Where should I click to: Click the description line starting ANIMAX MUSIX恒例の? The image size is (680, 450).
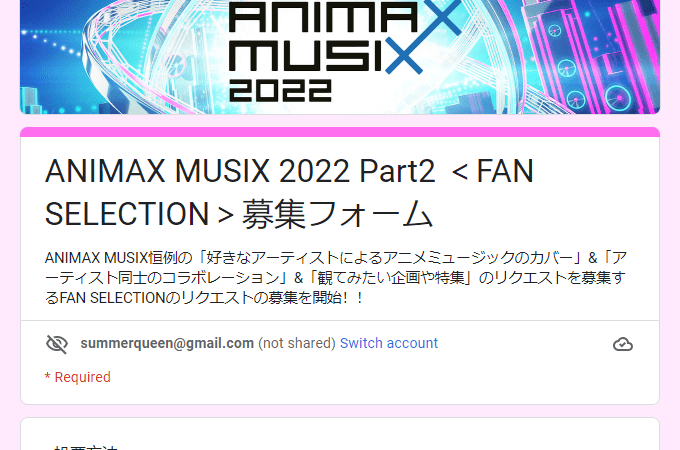pos(336,258)
